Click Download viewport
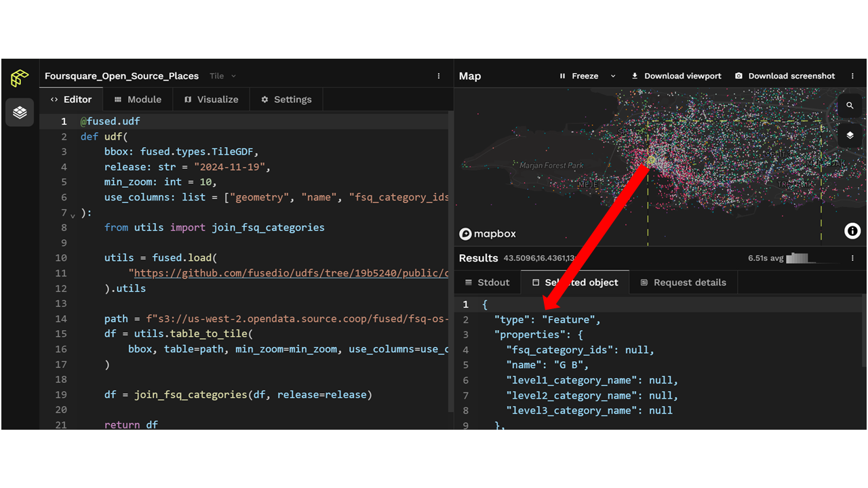868x488 pixels. point(676,76)
